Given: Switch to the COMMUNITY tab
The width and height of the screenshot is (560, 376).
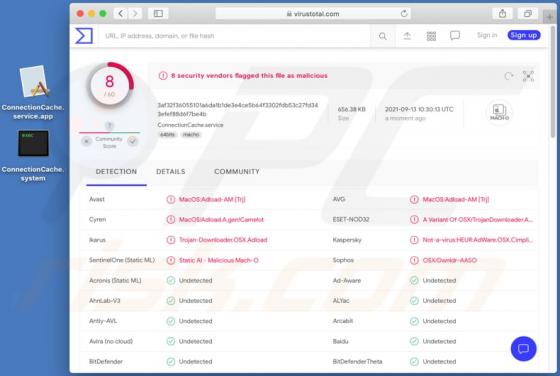Looking at the screenshot, I should 237,172.
